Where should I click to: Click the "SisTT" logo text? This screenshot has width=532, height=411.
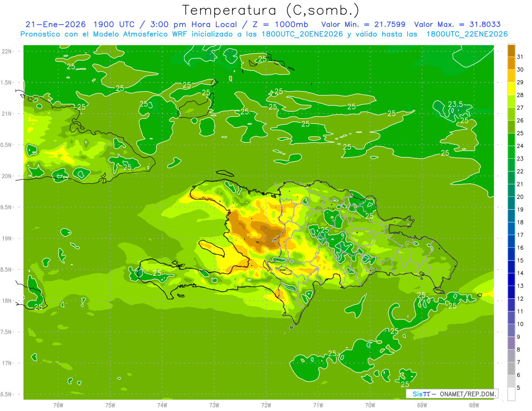(421, 394)
